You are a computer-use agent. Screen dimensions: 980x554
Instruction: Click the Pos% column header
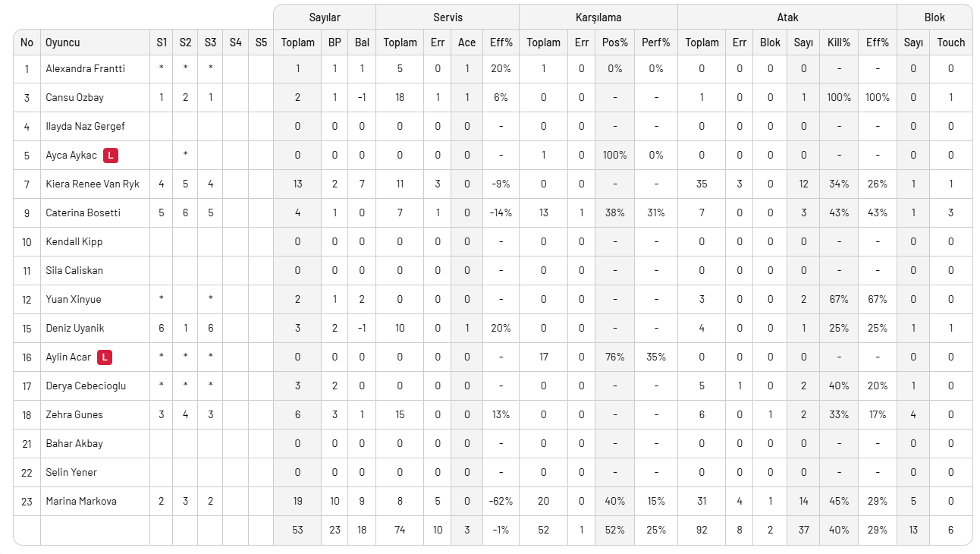[615, 42]
